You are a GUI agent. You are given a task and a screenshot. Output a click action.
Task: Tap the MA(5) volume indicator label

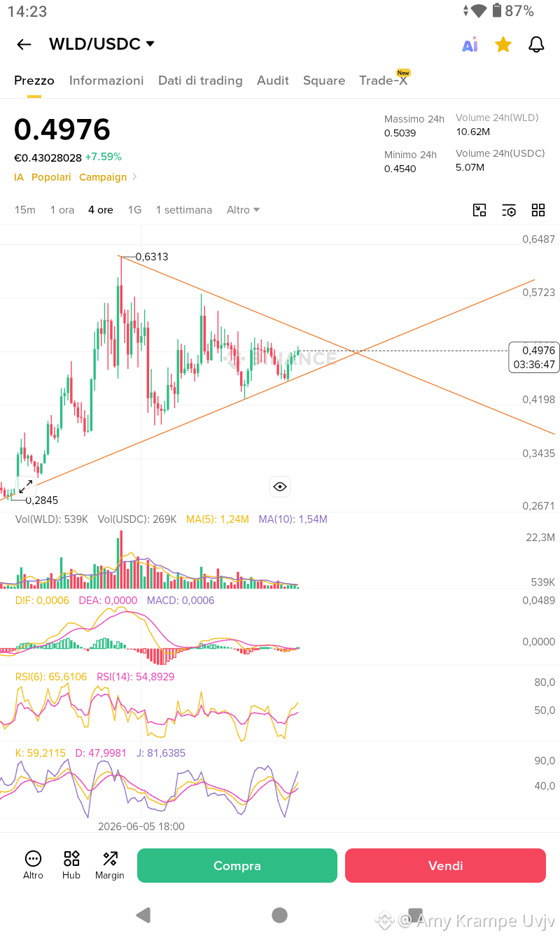(x=218, y=519)
